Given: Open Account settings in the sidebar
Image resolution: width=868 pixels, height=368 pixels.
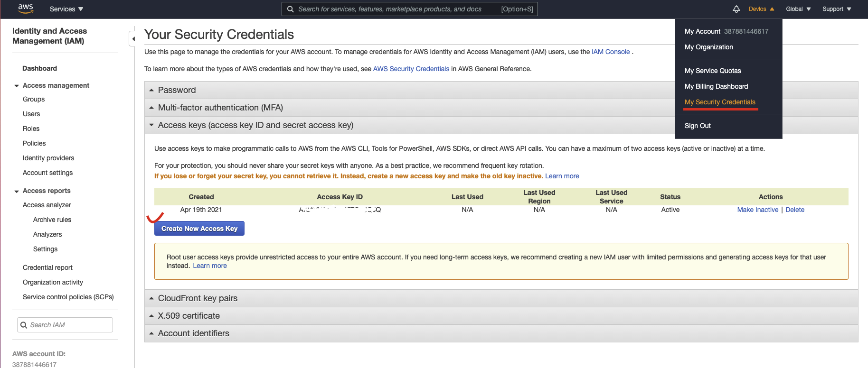Looking at the screenshot, I should coord(48,173).
